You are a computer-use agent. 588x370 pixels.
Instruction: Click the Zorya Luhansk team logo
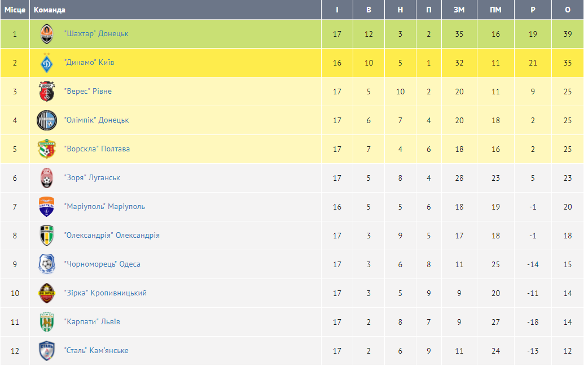(x=47, y=178)
